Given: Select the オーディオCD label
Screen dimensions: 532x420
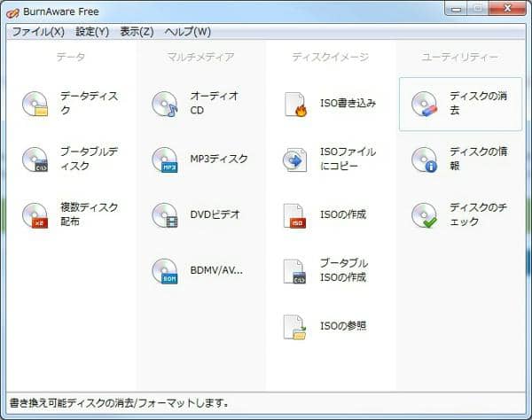Looking at the screenshot, I should (x=214, y=103).
